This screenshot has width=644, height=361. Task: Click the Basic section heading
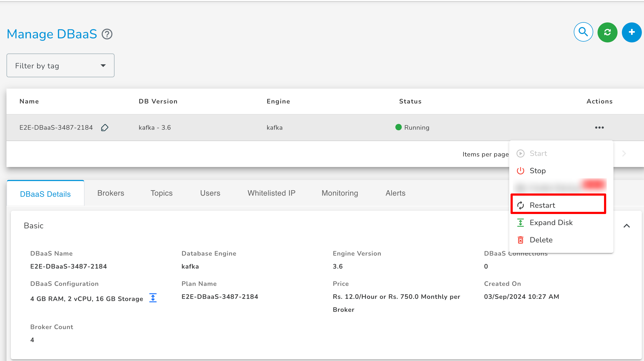click(x=34, y=226)
